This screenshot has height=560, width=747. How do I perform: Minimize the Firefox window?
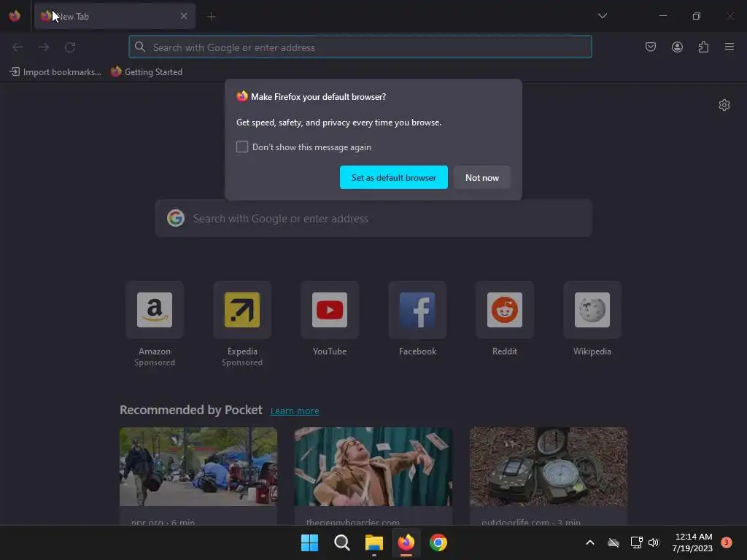click(662, 16)
